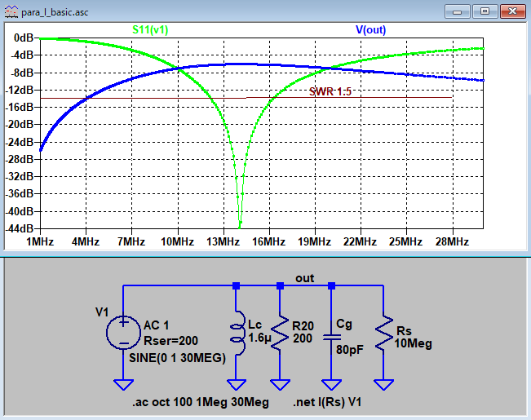Click the ground symbol under Cg capacitor
The width and height of the screenshot is (531, 420).
pos(331,385)
